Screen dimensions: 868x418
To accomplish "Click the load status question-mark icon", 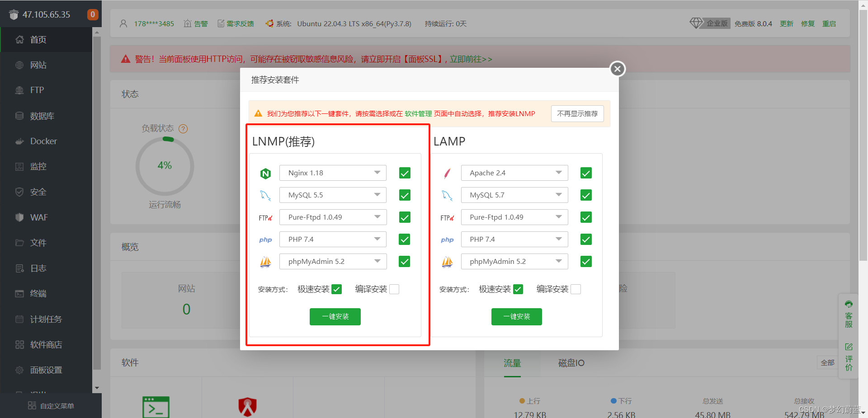I will [x=183, y=129].
